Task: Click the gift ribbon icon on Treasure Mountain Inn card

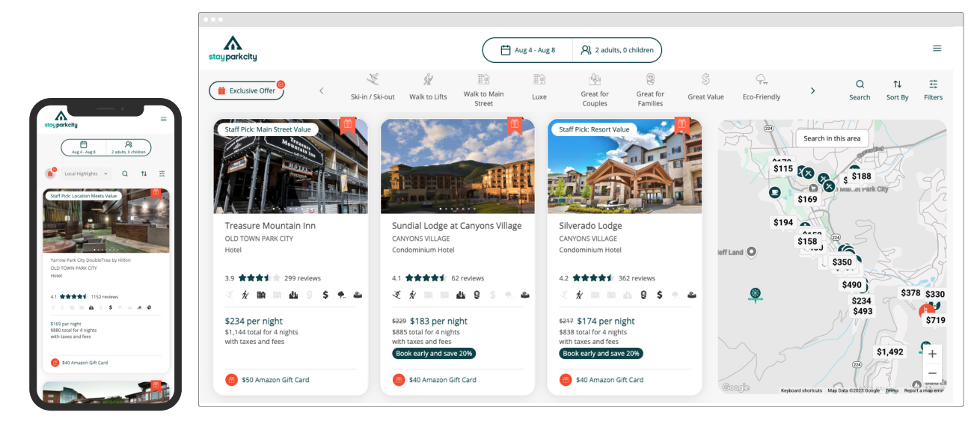Action: point(347,125)
